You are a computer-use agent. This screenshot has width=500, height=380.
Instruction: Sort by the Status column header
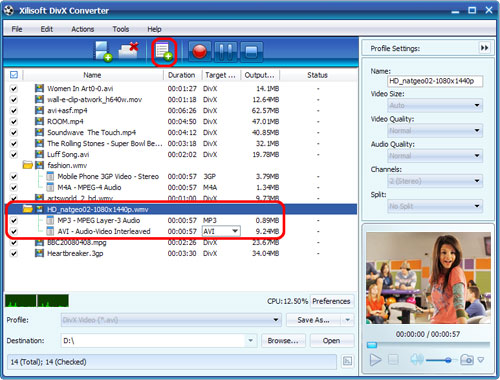pyautogui.click(x=318, y=75)
